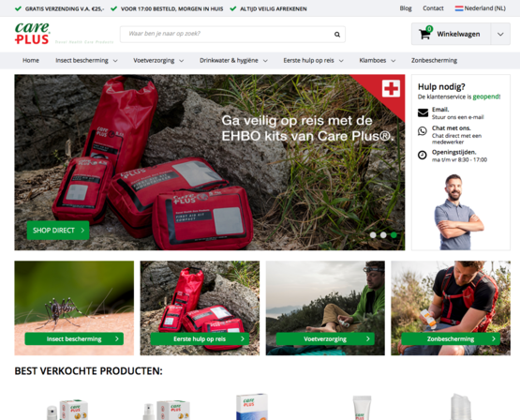Click the green Zonbescherming category button
The image size is (520, 420).
click(451, 338)
